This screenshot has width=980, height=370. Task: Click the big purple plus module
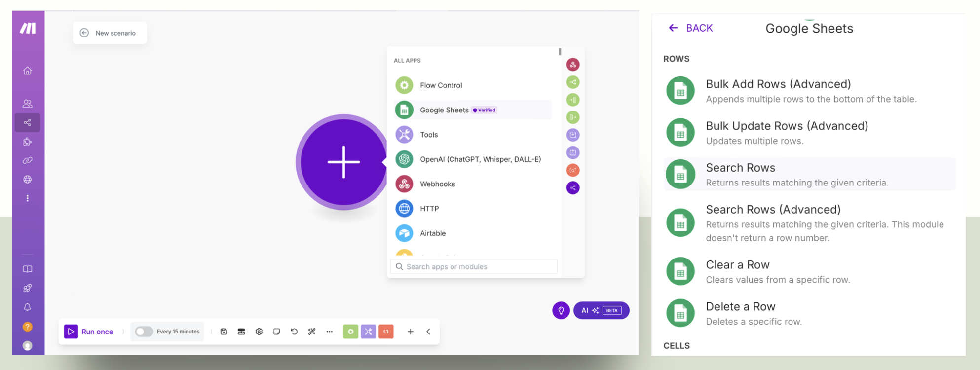click(344, 162)
